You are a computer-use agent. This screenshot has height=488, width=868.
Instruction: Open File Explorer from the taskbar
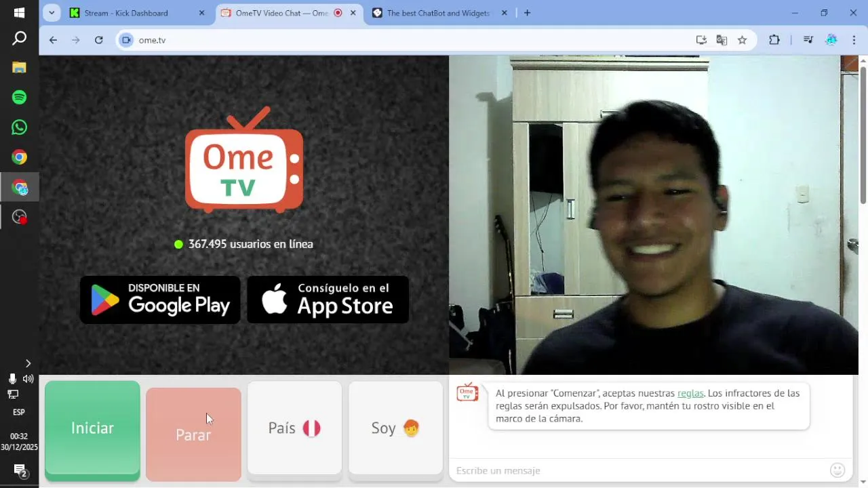click(19, 68)
